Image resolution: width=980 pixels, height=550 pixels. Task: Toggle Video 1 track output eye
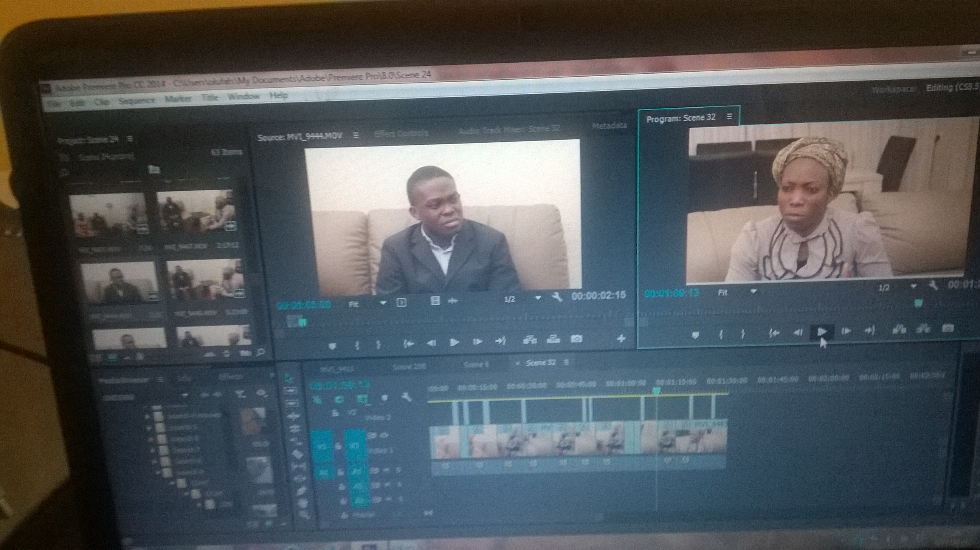point(384,436)
